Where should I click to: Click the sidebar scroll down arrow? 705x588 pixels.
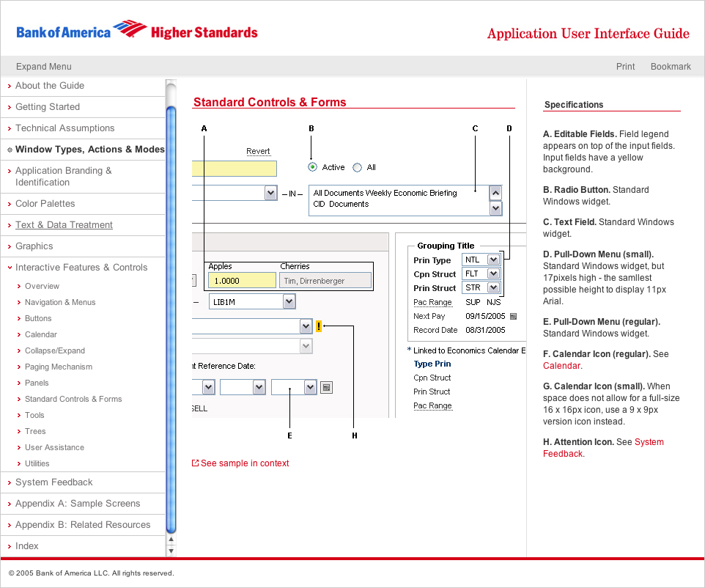(171, 551)
